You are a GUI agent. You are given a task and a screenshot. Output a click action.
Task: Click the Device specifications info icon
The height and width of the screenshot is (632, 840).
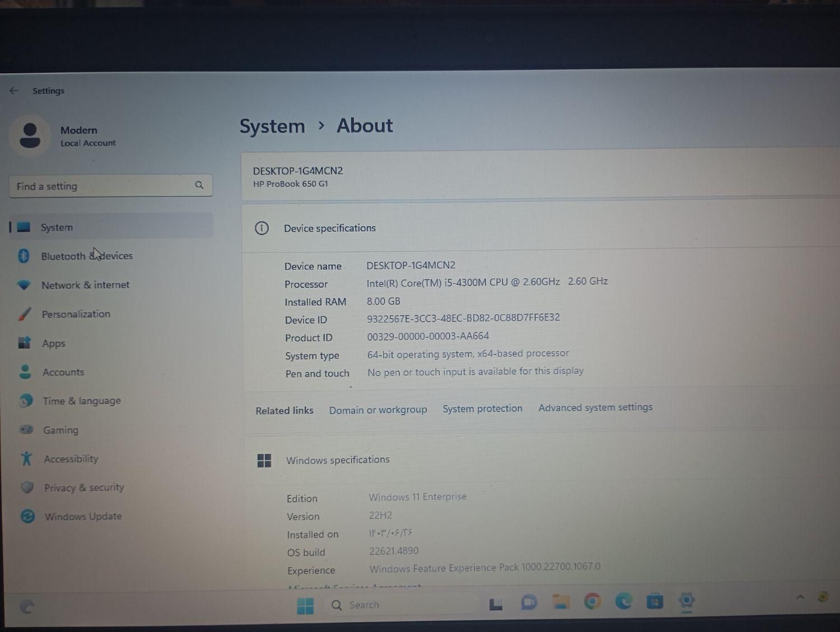(262, 228)
